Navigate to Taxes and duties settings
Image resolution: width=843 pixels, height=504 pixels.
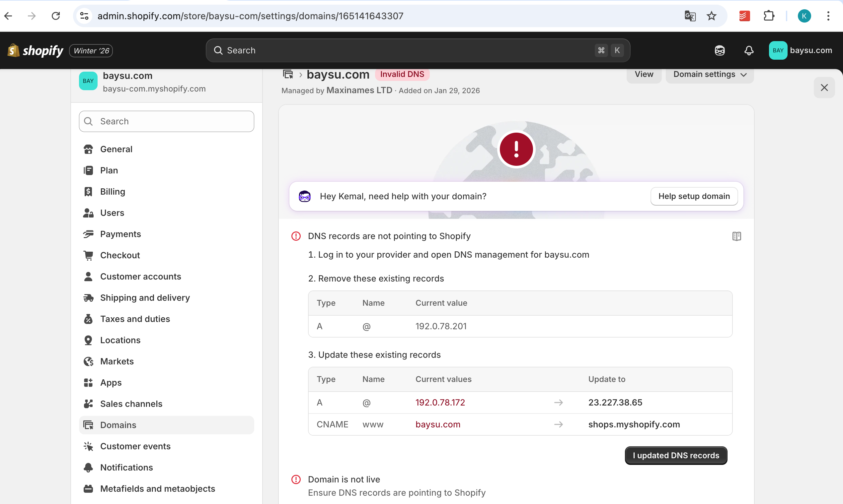click(167, 319)
